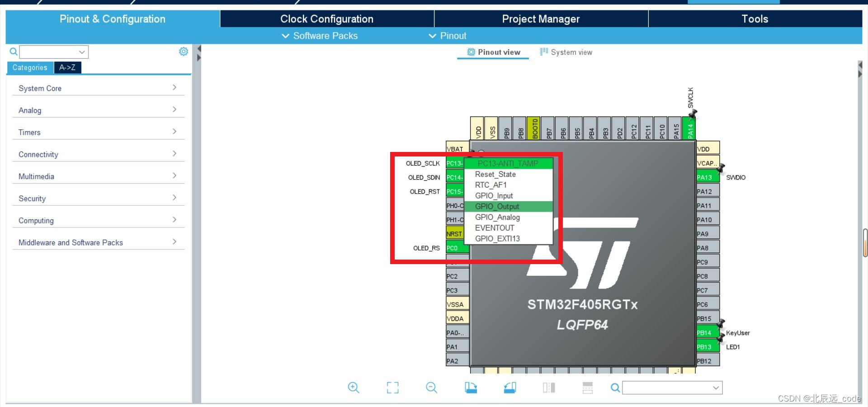Select the A->Z tab
The width and height of the screenshot is (868, 407).
(67, 67)
